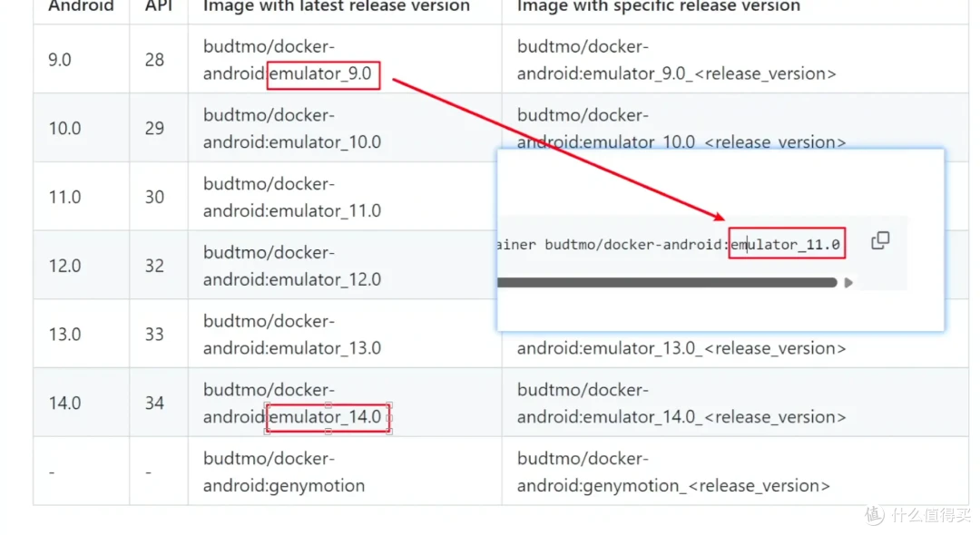Click the emulator_14.0_<release_version> cell

pos(735,403)
